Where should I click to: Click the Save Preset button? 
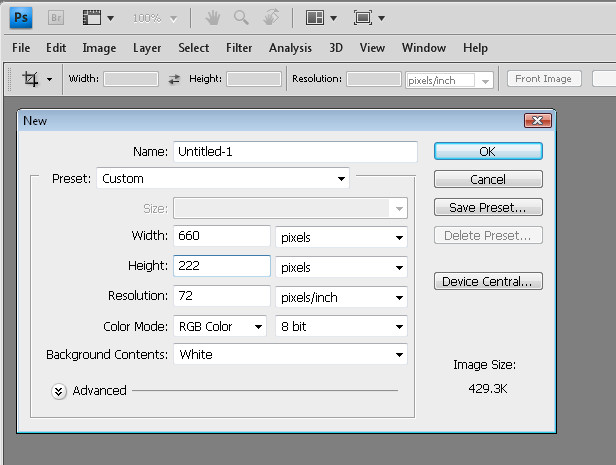pyautogui.click(x=488, y=207)
